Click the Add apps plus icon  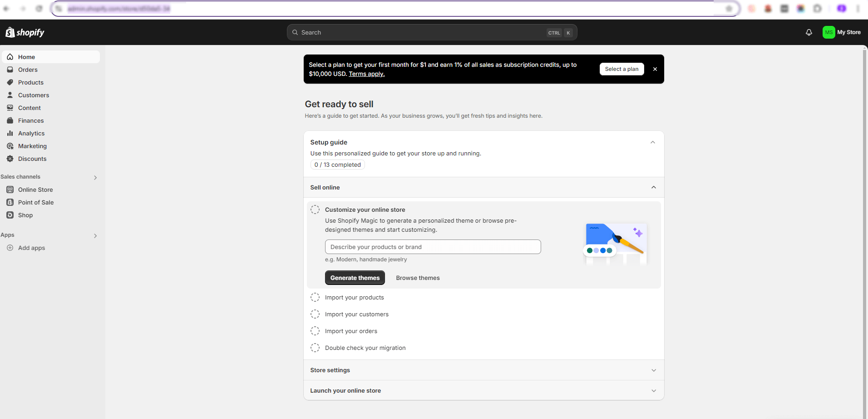click(x=10, y=248)
